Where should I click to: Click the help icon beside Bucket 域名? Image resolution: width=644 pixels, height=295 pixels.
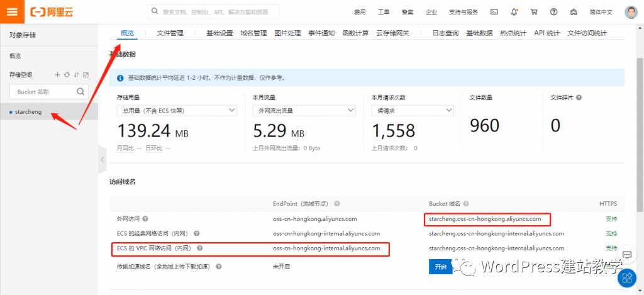click(466, 204)
